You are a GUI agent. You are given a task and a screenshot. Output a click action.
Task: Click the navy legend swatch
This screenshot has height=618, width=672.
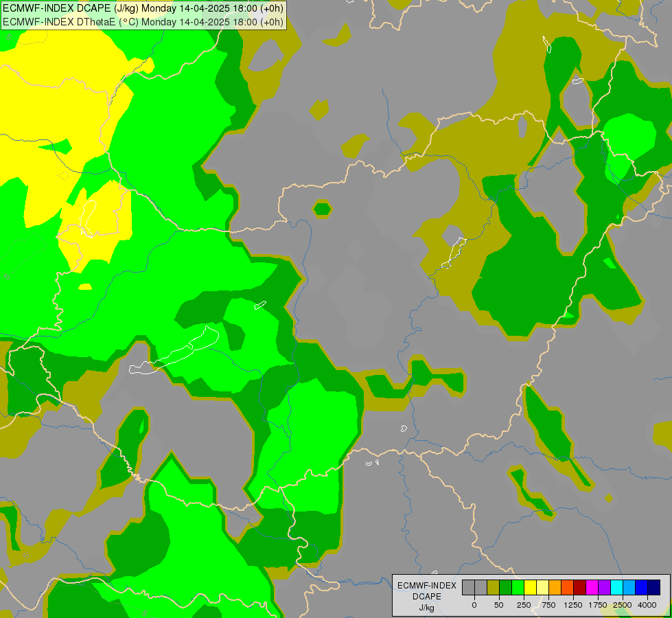(x=654, y=587)
